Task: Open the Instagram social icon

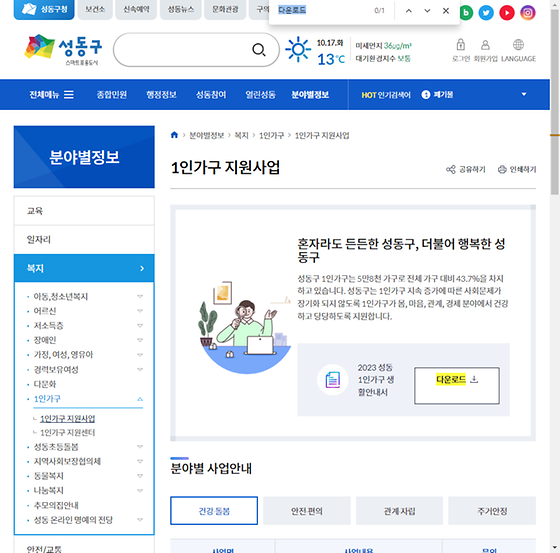Action: coord(528,13)
